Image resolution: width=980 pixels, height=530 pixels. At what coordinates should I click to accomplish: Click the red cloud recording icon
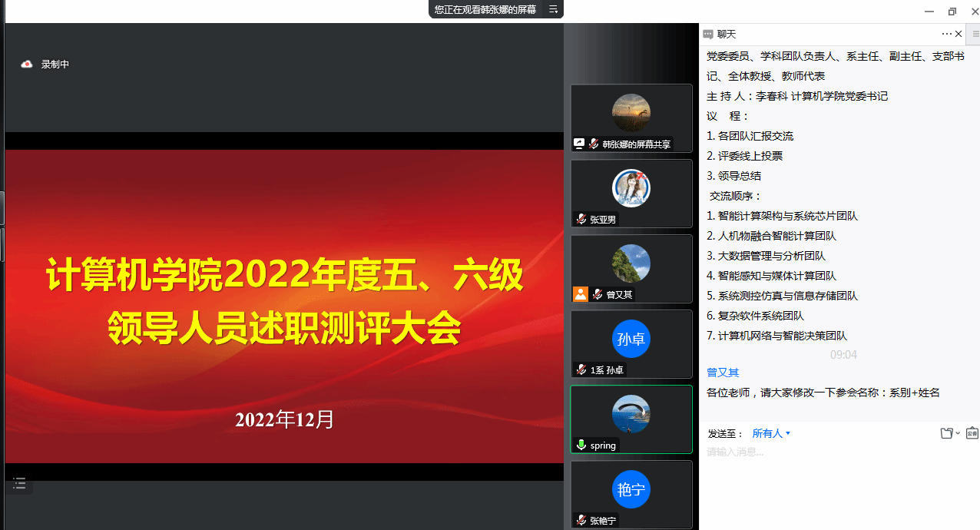(27, 65)
